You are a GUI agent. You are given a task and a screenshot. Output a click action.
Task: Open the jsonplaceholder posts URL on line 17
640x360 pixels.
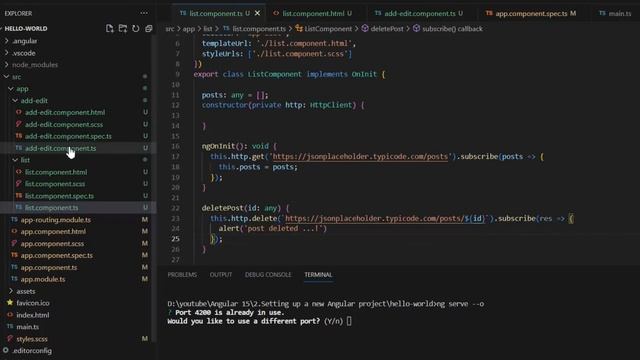360,156
